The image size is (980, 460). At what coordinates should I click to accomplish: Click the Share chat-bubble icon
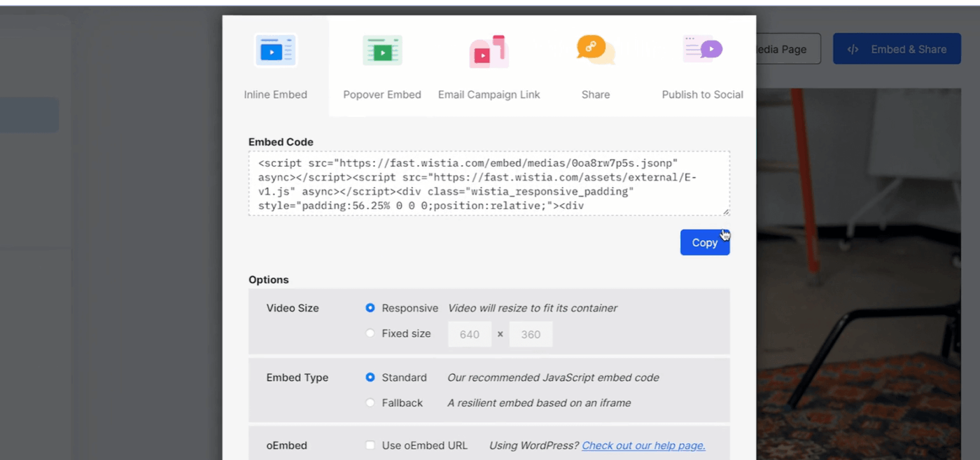tap(596, 50)
